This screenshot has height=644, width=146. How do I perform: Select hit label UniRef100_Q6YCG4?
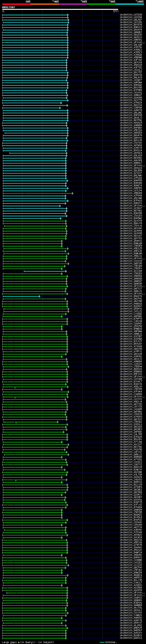(x=131, y=63)
